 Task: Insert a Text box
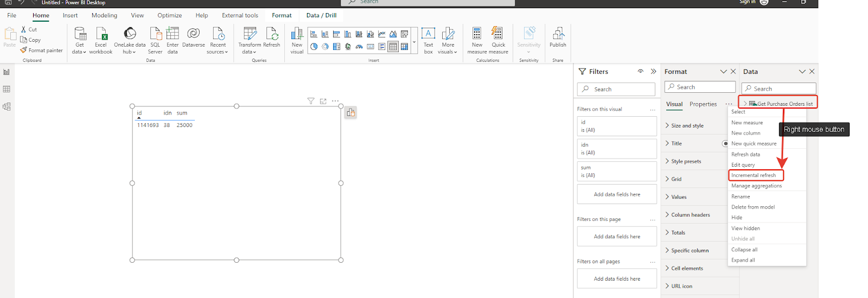(x=428, y=40)
